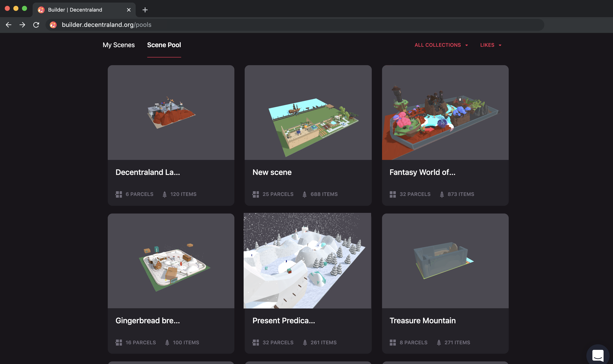This screenshot has width=613, height=364.
Task: Click the parcels grid icon beside 8 PARCELS
Action: [x=393, y=342]
